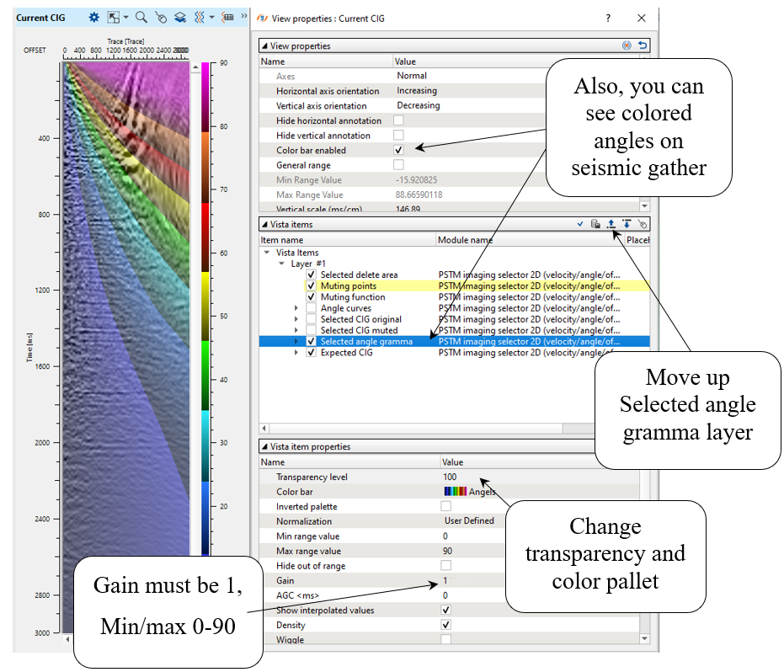Click the move item down arrow icon
The width and height of the screenshot is (784, 672).
626,225
